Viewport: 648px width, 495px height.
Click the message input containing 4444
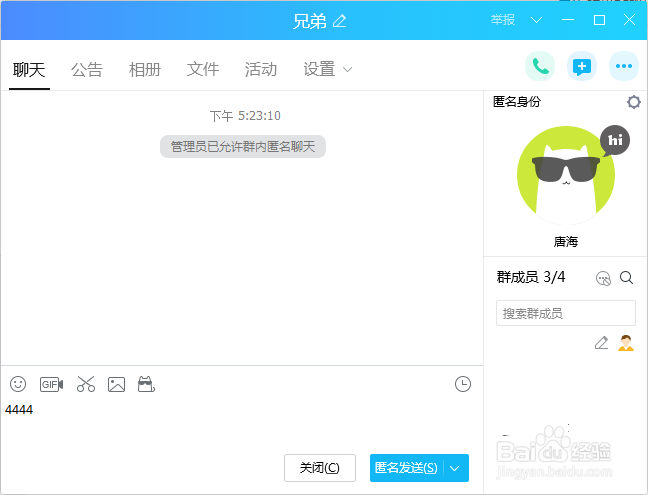[x=242, y=424]
